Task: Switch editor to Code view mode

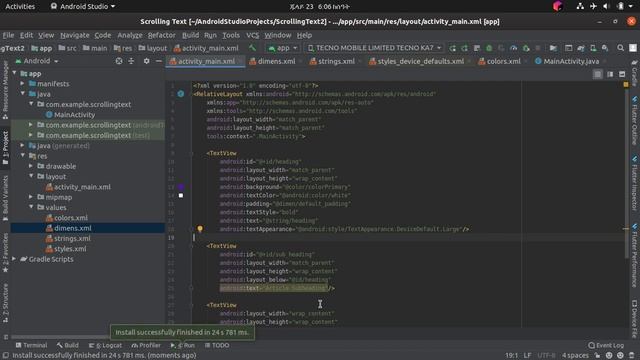Action: click(598, 74)
